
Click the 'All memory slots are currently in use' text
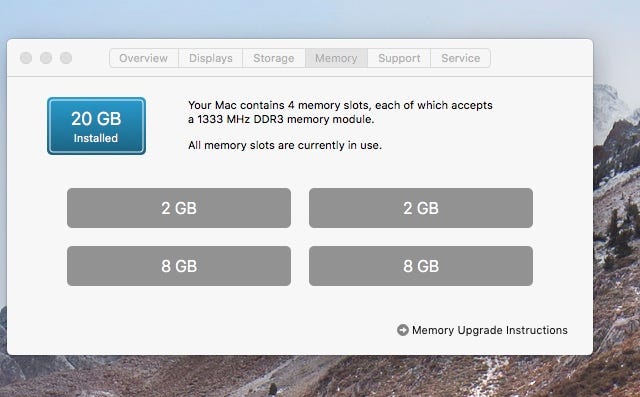tap(285, 145)
